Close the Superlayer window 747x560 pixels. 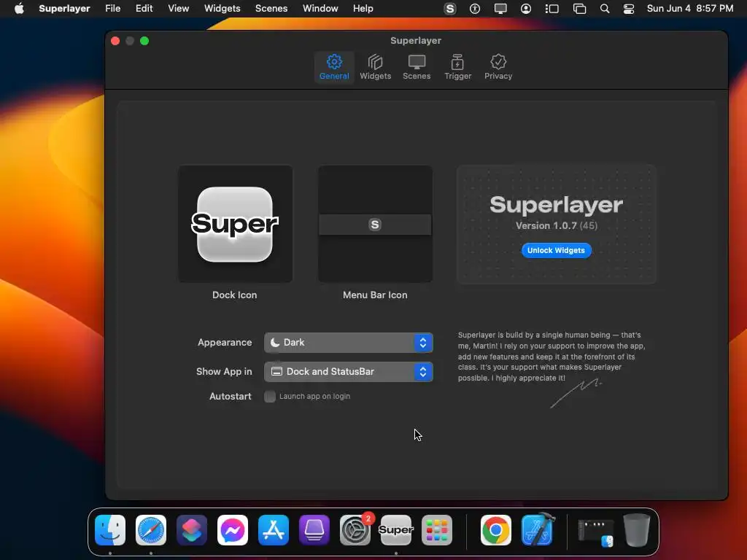tap(115, 41)
